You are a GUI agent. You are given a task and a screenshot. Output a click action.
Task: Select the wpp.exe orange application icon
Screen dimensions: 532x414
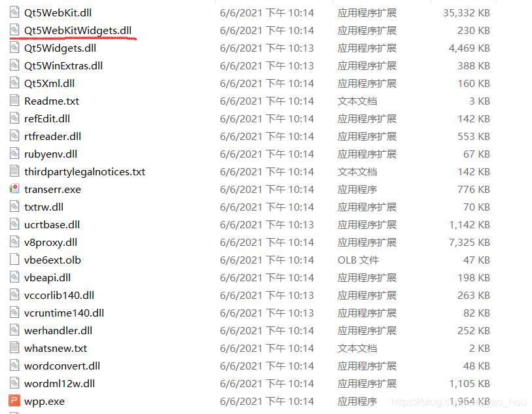click(x=14, y=401)
